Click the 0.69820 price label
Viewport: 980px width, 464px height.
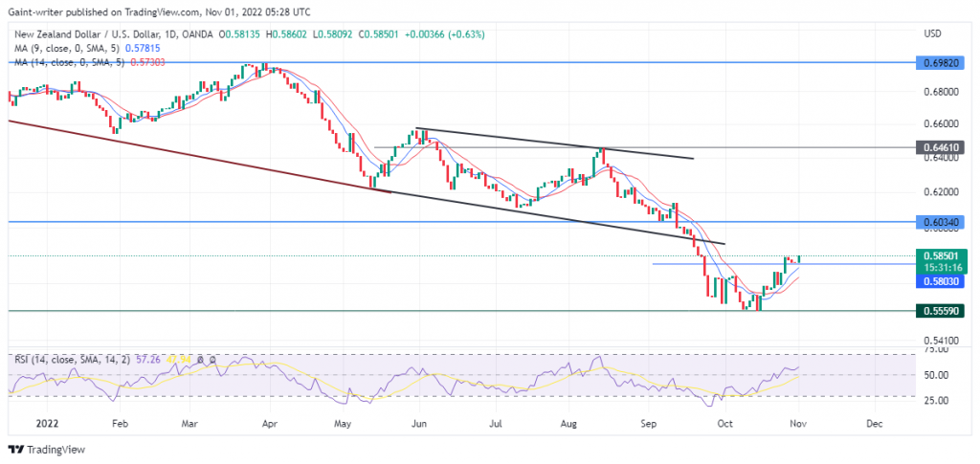(942, 63)
